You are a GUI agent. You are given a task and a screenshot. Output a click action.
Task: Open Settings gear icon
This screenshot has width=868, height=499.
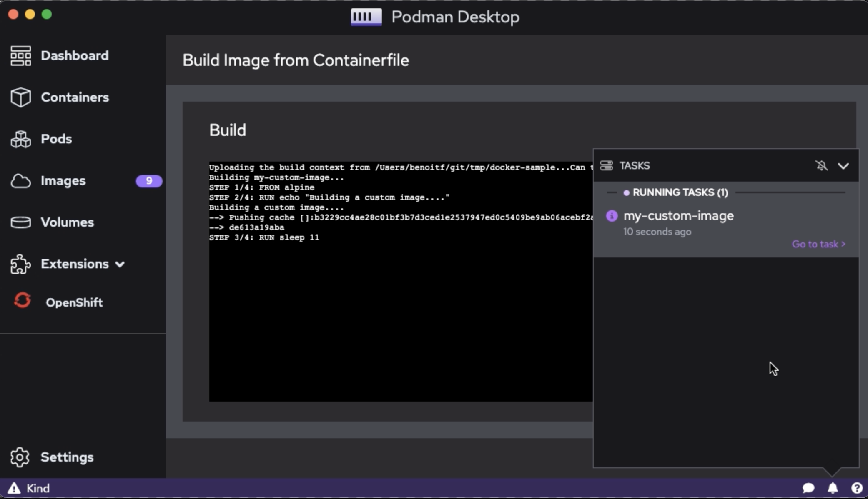click(x=20, y=457)
